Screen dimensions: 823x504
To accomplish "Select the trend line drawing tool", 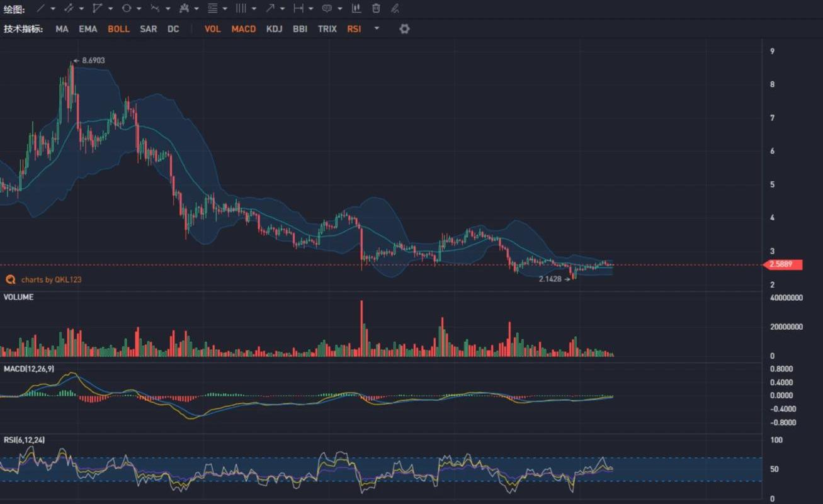I will (40, 9).
